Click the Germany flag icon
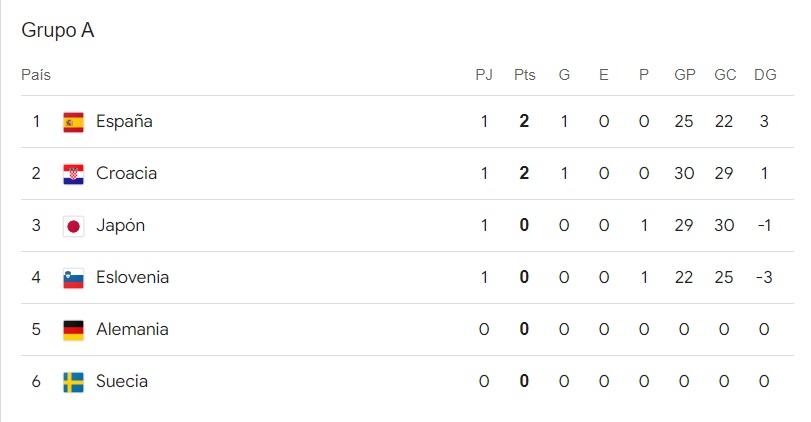The height and width of the screenshot is (422, 811). [73, 330]
